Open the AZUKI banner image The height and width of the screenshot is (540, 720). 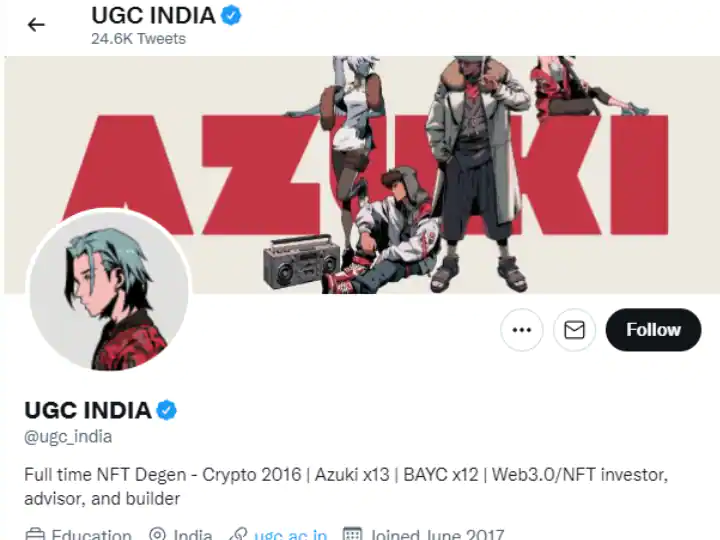(x=362, y=174)
